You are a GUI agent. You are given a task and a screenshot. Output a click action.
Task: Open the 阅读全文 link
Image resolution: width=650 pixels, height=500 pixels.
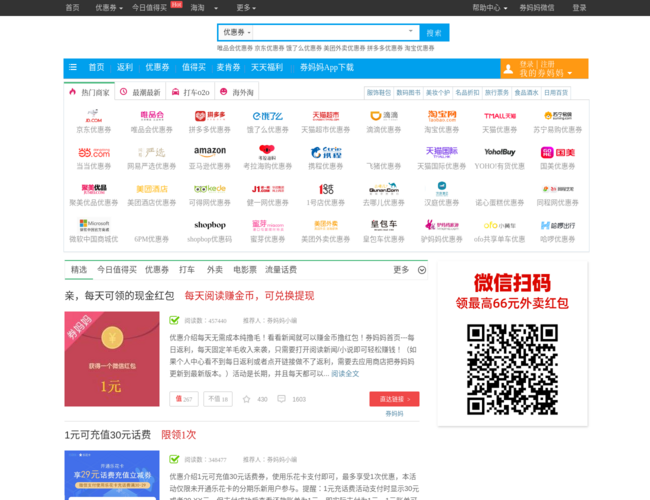click(x=345, y=374)
